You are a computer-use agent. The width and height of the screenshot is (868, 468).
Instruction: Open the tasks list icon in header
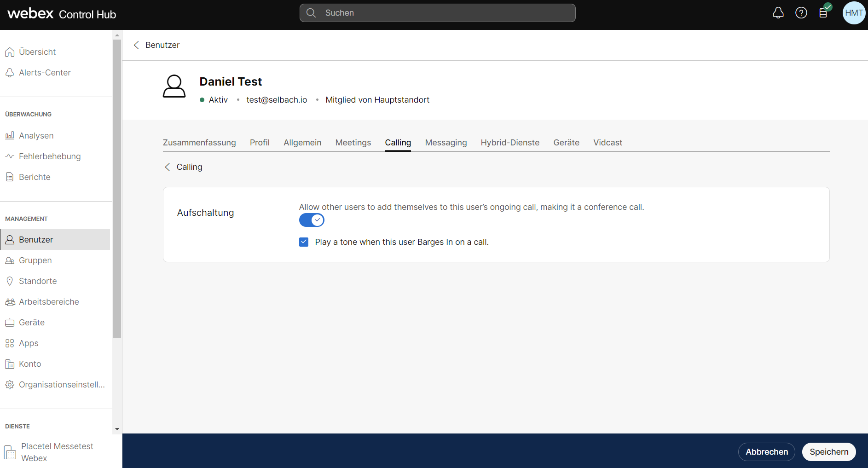823,13
